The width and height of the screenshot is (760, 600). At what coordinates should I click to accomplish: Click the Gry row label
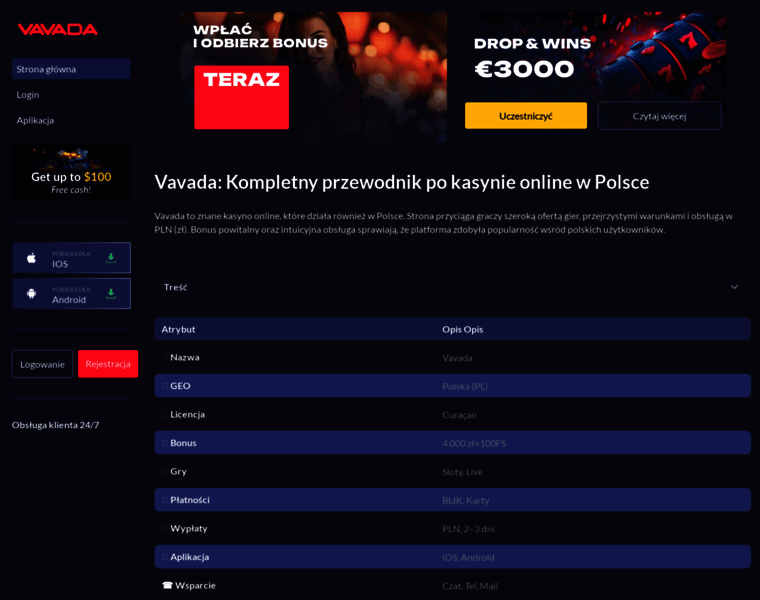[x=178, y=471]
